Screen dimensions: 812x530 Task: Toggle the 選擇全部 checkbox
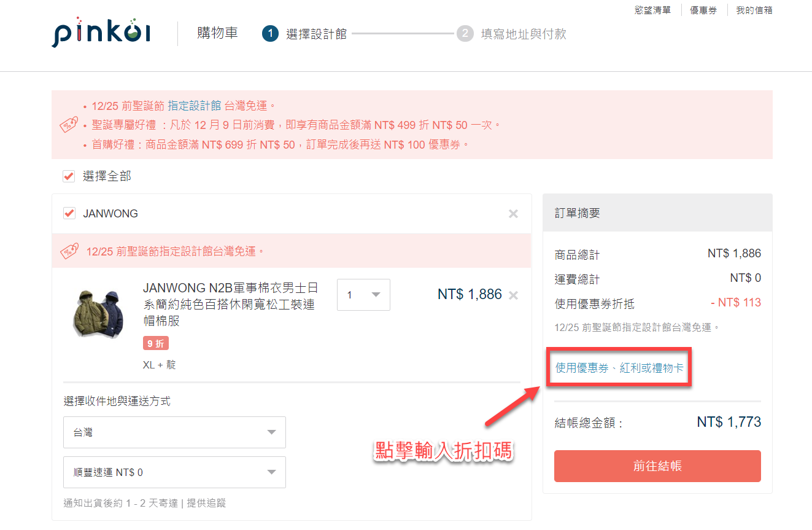(x=69, y=177)
